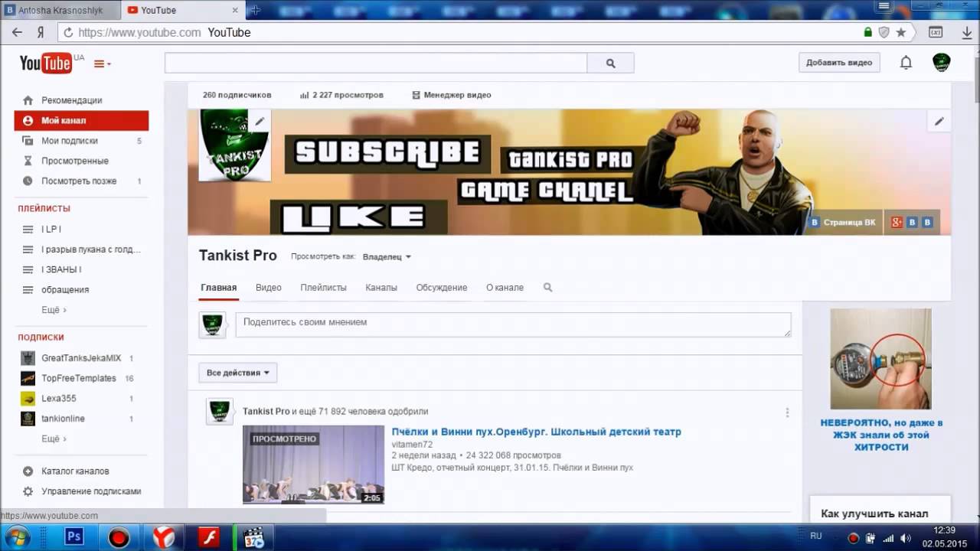Open new browser tab plus button
The width and height of the screenshot is (980, 551).
tap(256, 10)
